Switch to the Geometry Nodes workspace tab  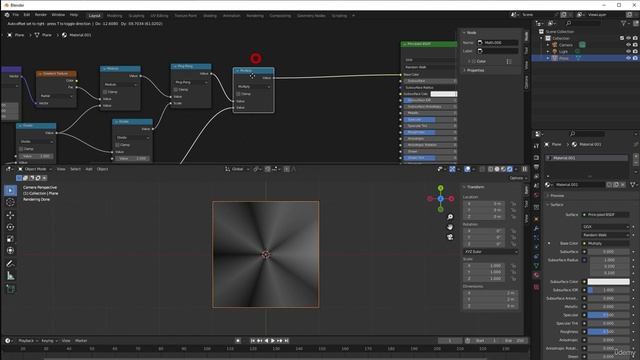311,16
